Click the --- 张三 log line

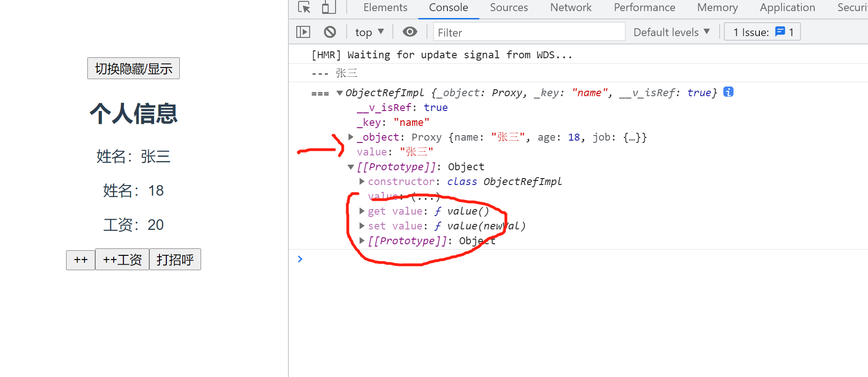(x=334, y=73)
